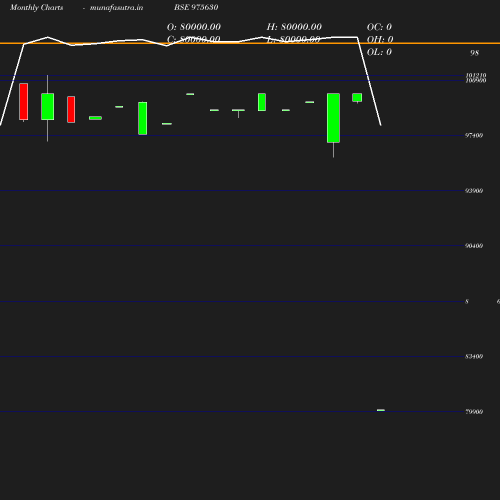
Task: Click the first red candlestick on left
Action: pos(24,101)
